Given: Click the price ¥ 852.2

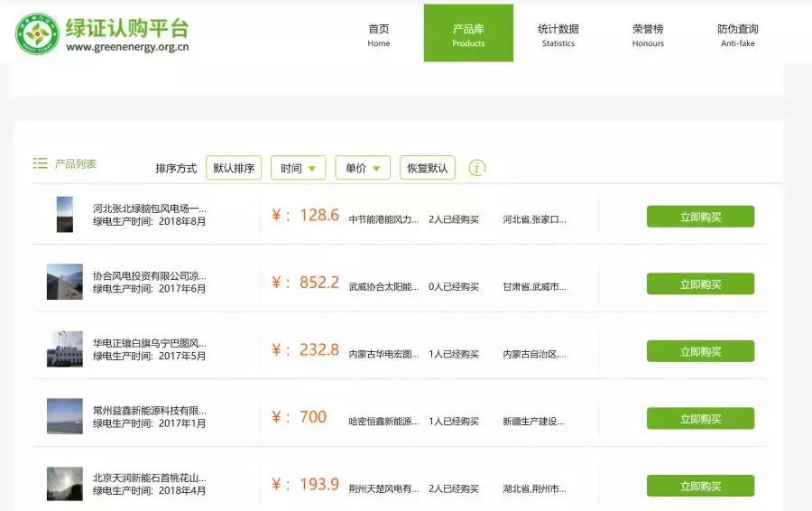Looking at the screenshot, I should pos(305,283).
